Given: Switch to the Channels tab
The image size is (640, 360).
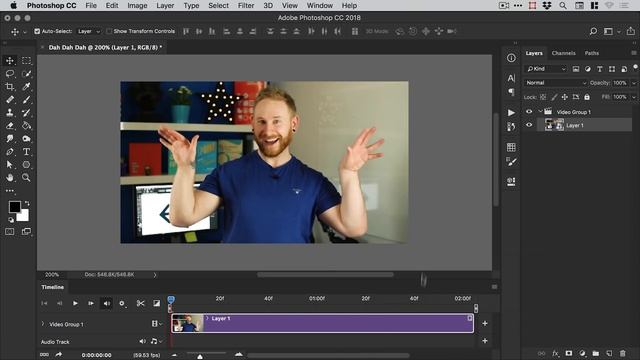Looking at the screenshot, I should tap(563, 53).
